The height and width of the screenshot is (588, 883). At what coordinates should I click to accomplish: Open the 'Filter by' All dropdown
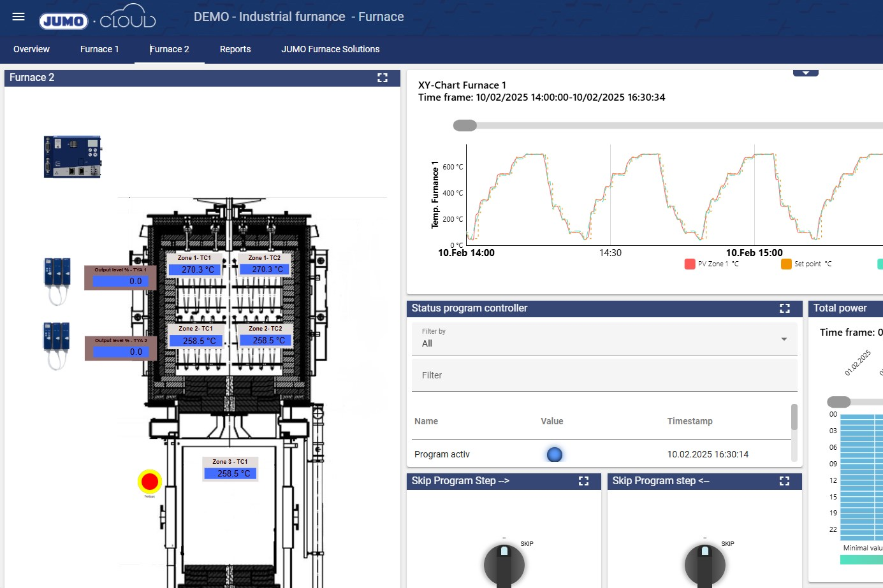pos(604,338)
